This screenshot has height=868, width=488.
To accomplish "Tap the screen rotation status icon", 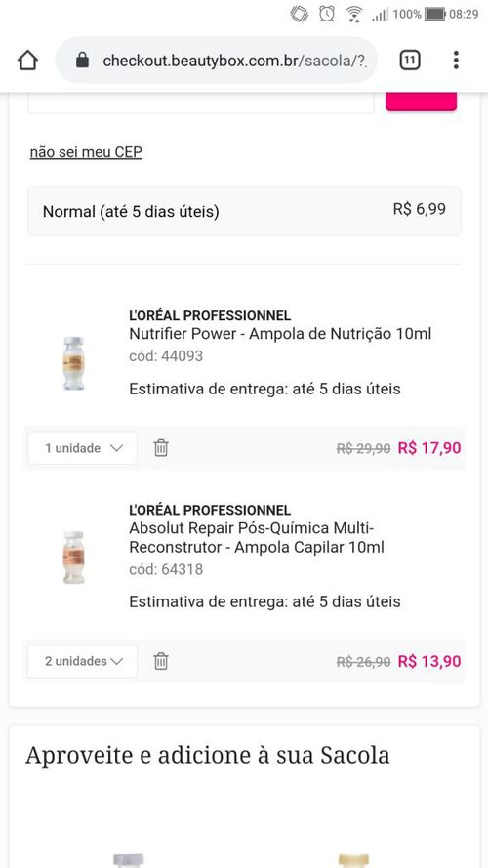I will [300, 14].
